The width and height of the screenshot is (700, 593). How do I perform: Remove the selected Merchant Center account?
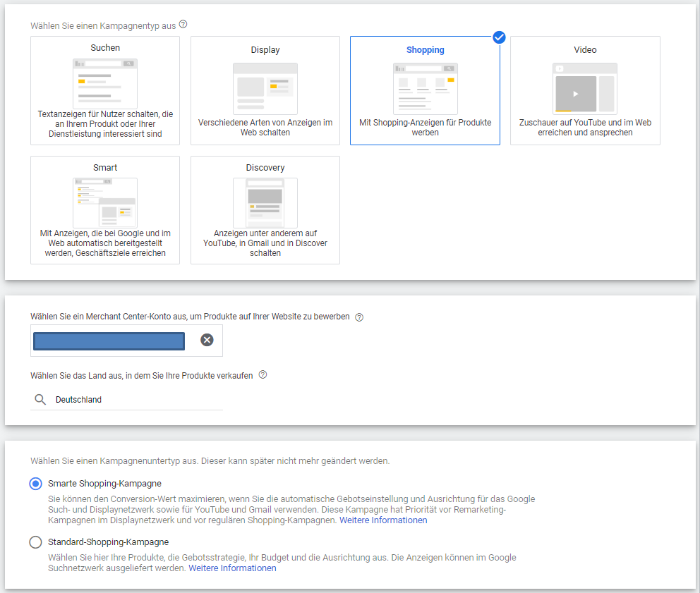click(x=207, y=341)
